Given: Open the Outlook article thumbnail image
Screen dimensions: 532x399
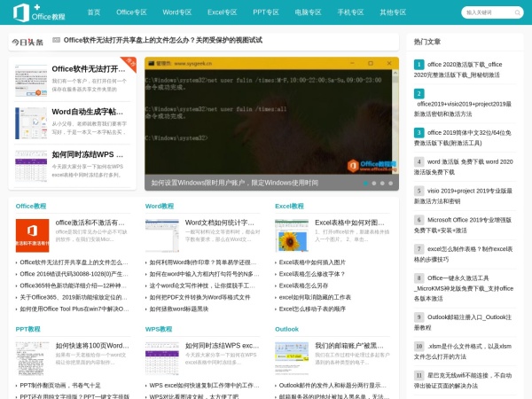Looking at the screenshot, I should coord(292,358).
